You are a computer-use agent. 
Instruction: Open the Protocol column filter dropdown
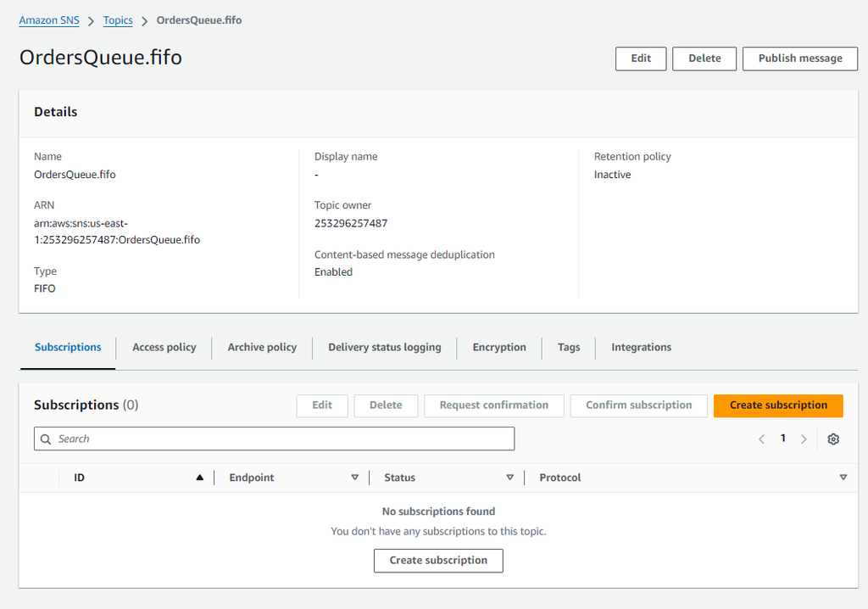[843, 477]
